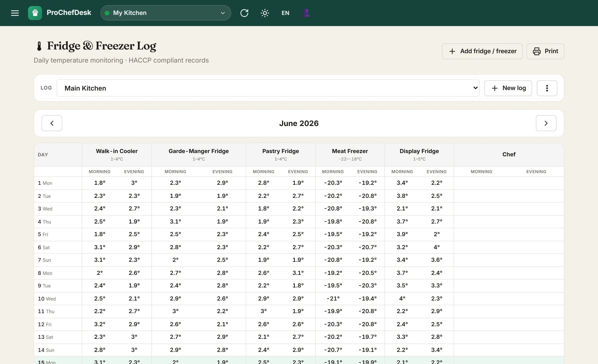Click the June 2026 month title
This screenshot has width=598, height=364.
click(299, 123)
